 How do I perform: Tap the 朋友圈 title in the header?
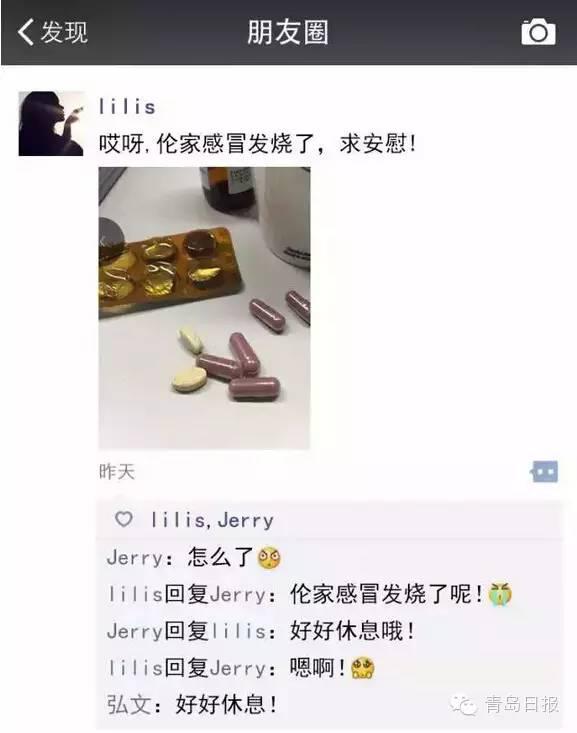pyautogui.click(x=288, y=32)
